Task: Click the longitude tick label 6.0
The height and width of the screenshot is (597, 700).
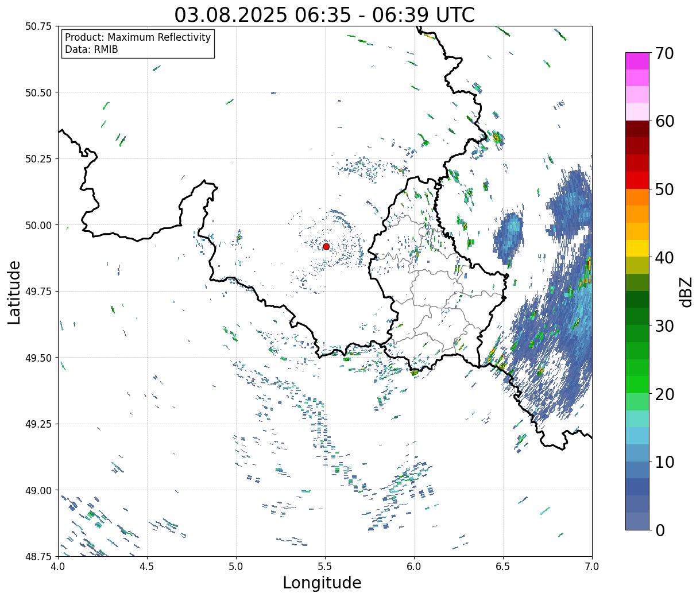Action: point(414,567)
